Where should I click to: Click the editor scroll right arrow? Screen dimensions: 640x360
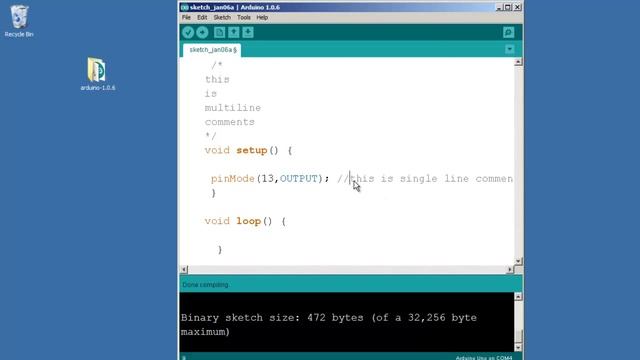tap(509, 269)
